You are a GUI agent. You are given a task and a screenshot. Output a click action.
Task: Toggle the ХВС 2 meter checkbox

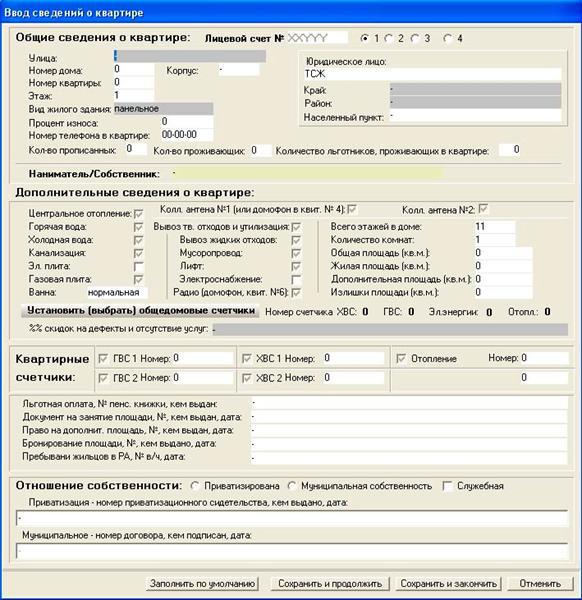(x=246, y=378)
